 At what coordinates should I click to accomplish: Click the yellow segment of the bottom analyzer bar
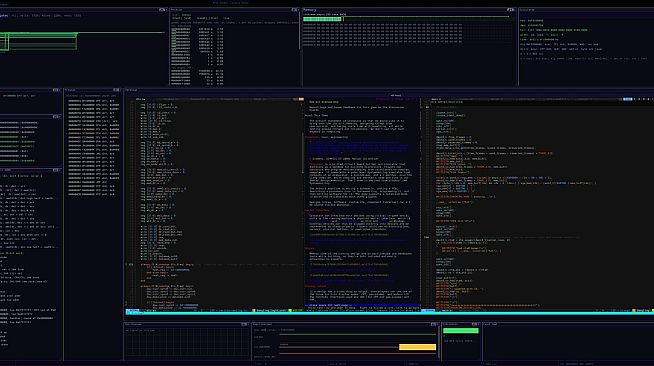[417, 347]
